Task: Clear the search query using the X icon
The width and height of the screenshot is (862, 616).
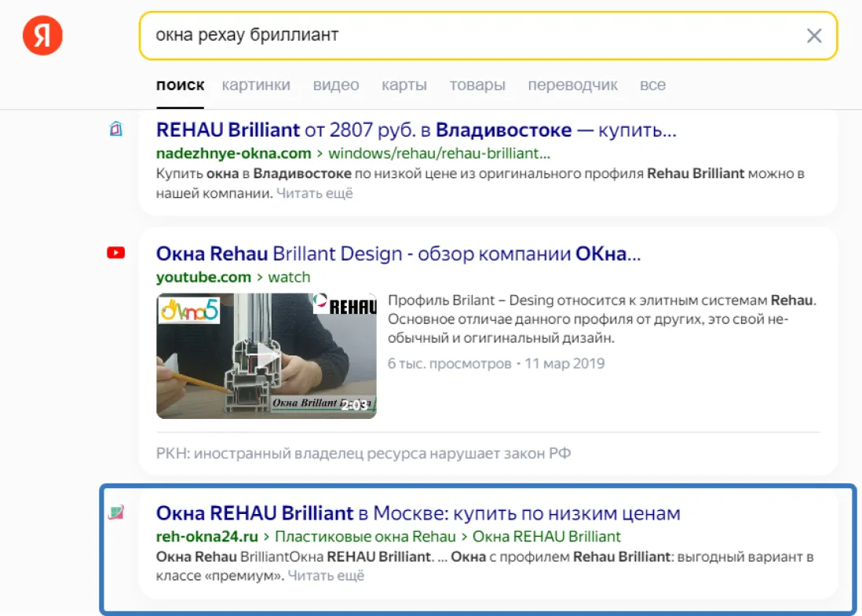Action: tap(814, 35)
